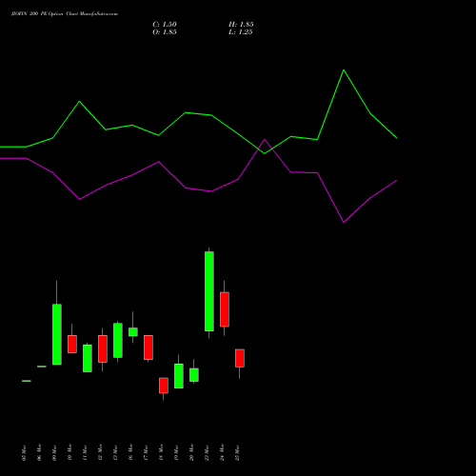The height and width of the screenshot is (476, 476).
Task: Click the highest peak of the green line
Action: click(344, 69)
